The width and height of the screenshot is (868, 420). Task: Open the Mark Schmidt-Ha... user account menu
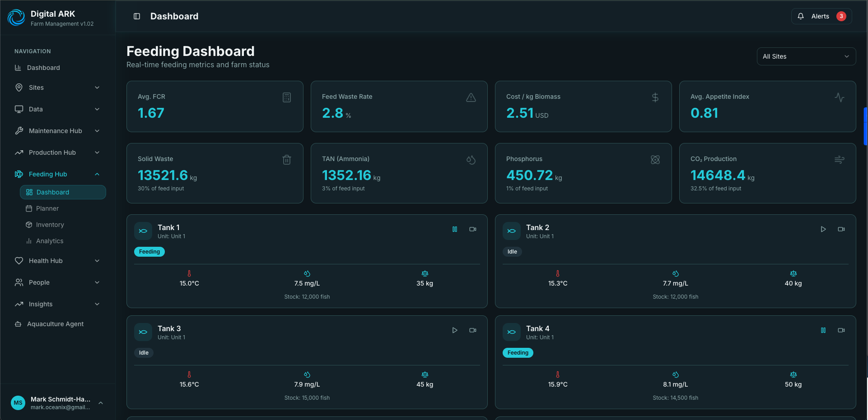[57, 403]
